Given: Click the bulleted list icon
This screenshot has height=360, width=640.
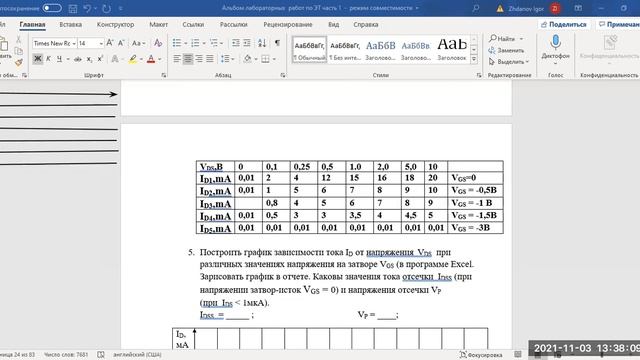Looking at the screenshot, I should tap(177, 43).
